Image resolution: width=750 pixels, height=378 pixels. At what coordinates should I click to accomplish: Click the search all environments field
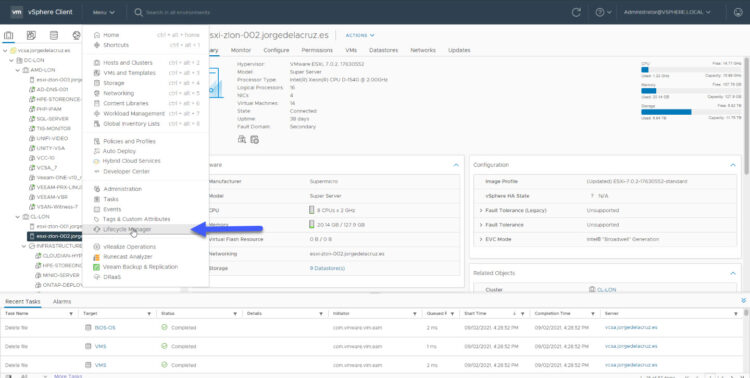(177, 12)
